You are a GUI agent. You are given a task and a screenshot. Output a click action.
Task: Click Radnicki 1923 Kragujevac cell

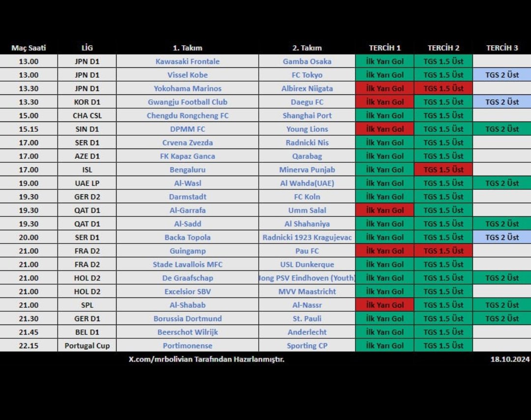(x=307, y=238)
